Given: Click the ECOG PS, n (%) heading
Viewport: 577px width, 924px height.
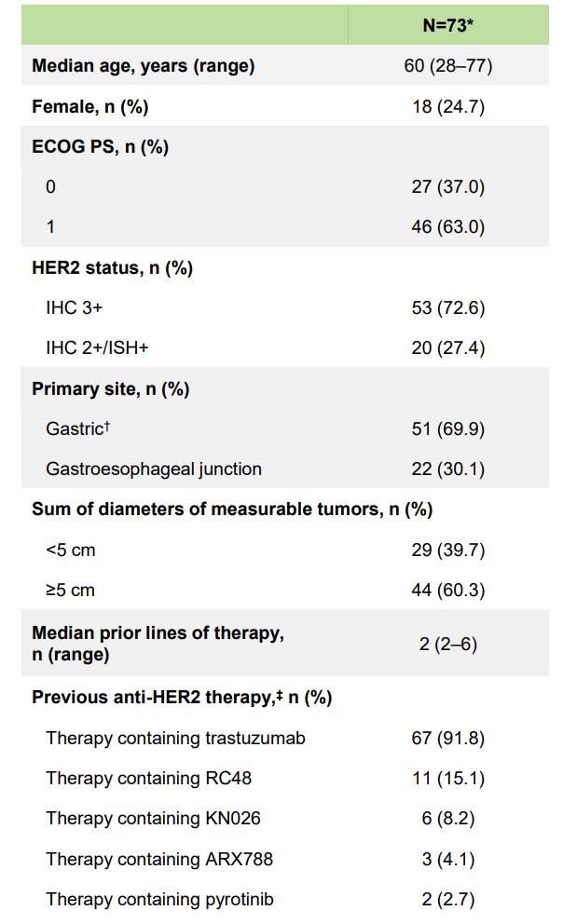Looking at the screenshot, I should coord(100,146).
